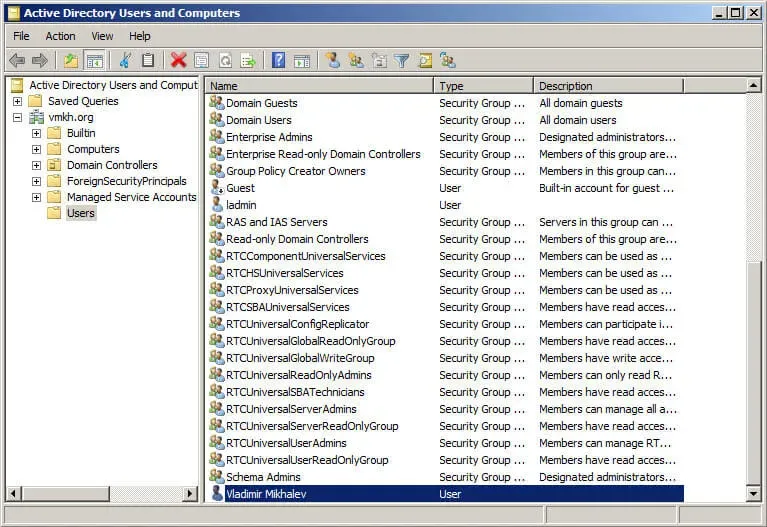Click the ladmin user icon
Screen dimensions: 767x527
pos(217,205)
